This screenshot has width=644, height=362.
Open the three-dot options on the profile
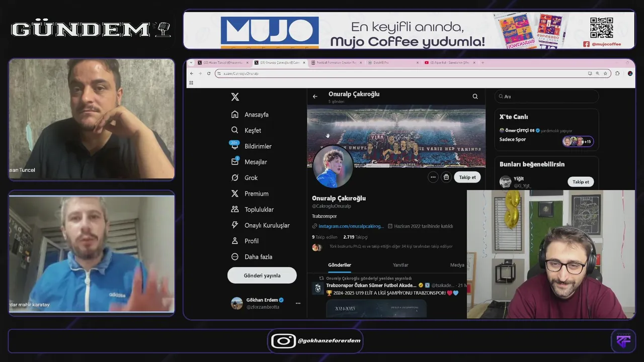433,177
